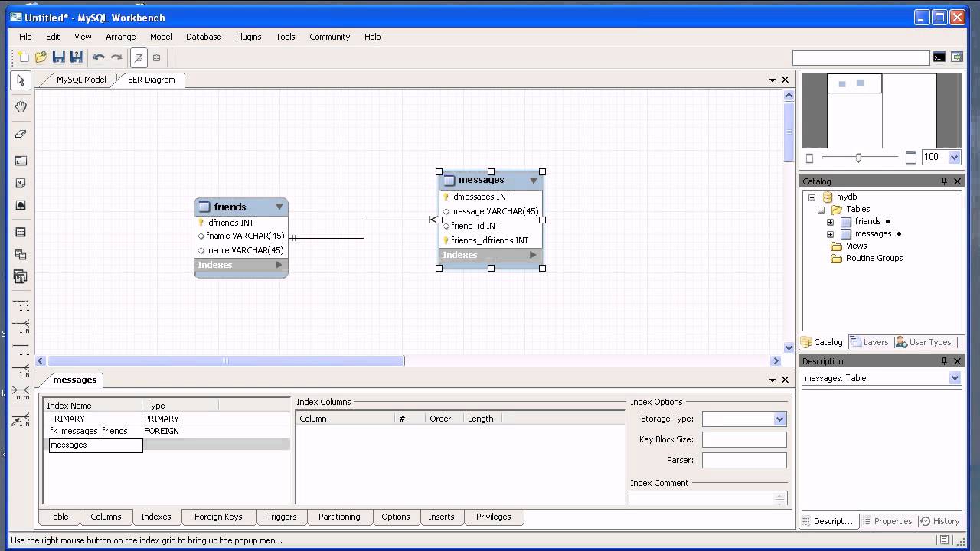
Task: Switch to the Triggers tab
Action: tap(281, 517)
